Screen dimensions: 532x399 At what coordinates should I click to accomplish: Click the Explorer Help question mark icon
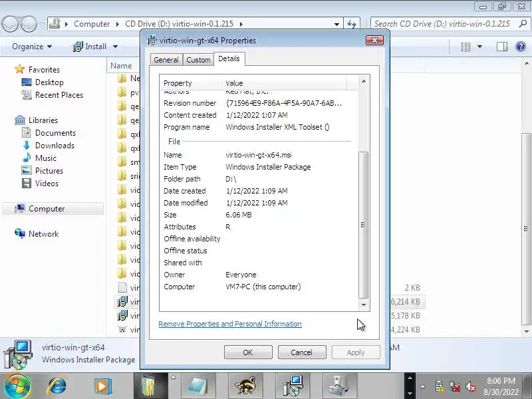521,47
